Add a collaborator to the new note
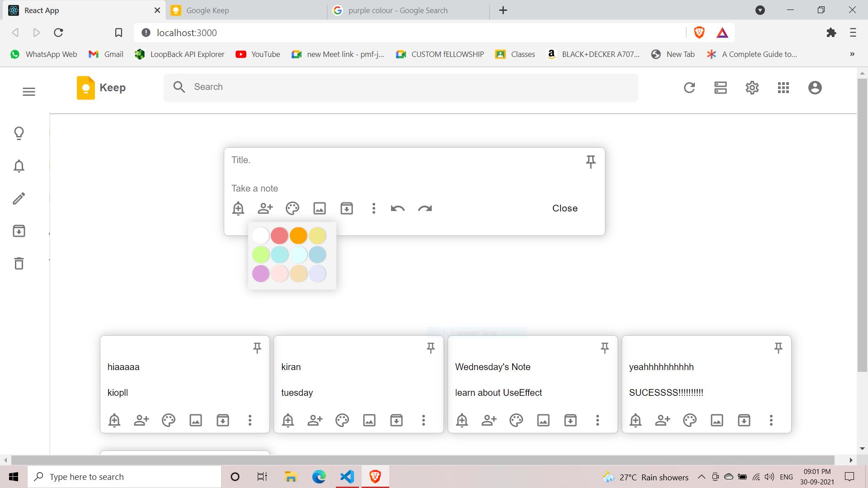 tap(265, 208)
